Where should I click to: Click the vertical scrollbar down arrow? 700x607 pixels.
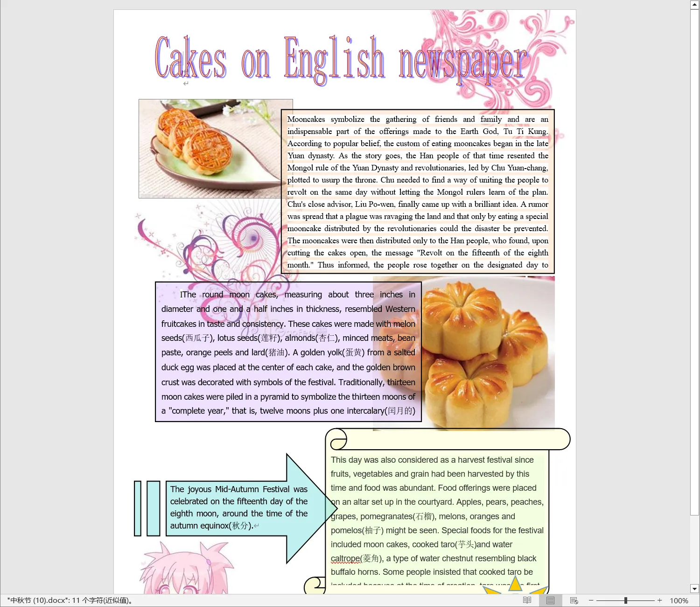point(694,589)
